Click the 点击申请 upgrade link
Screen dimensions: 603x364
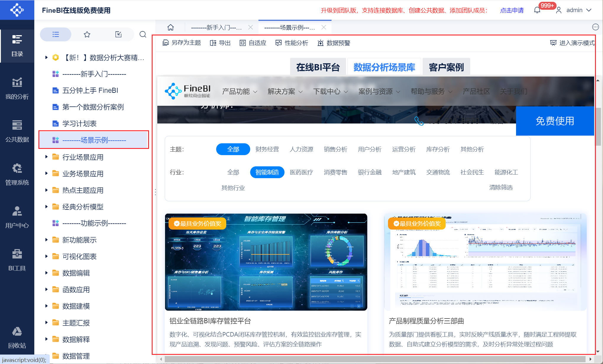pyautogui.click(x=512, y=10)
